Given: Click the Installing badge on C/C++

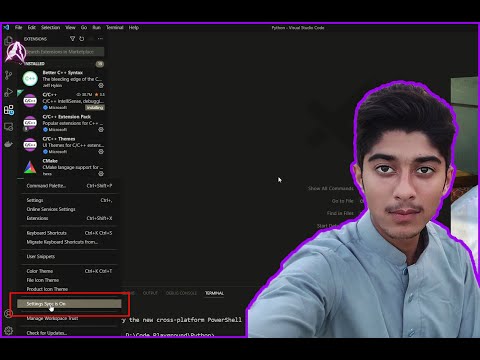Looking at the screenshot, I should pyautogui.click(x=95, y=107).
